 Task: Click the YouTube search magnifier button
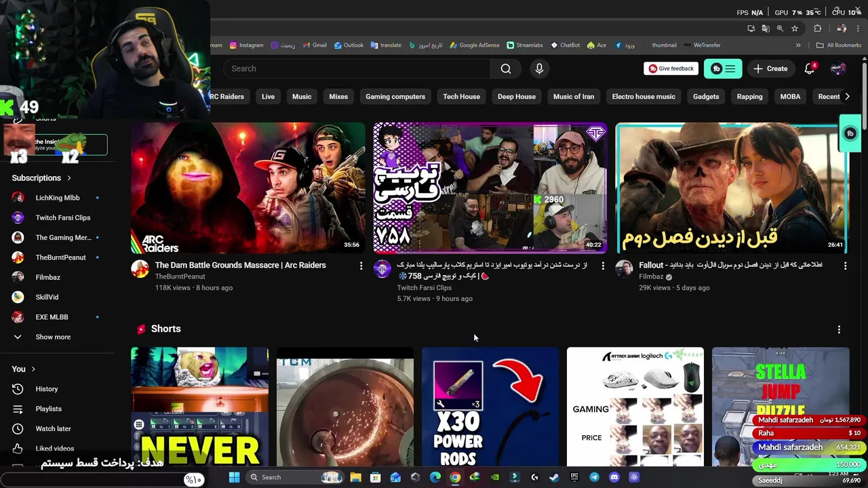(x=505, y=68)
